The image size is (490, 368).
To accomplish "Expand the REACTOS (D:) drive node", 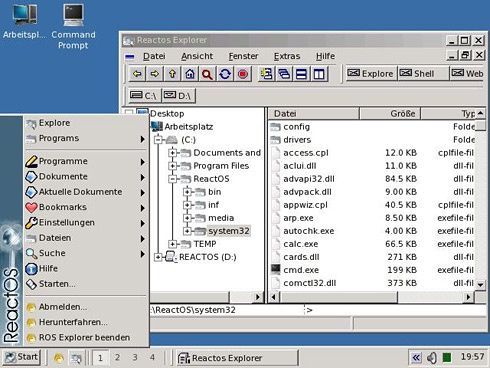I will pos(158,257).
